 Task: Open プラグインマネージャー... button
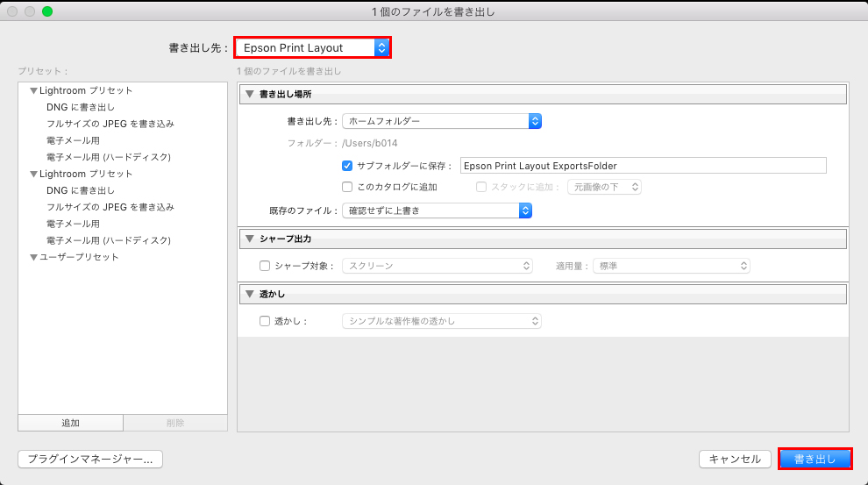(x=90, y=459)
